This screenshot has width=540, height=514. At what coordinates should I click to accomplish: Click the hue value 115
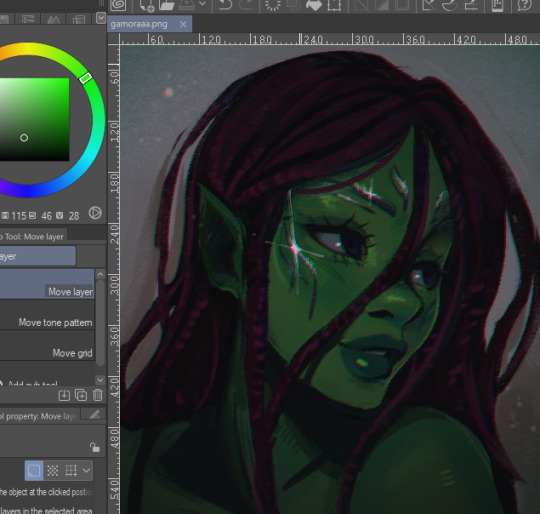tap(19, 216)
